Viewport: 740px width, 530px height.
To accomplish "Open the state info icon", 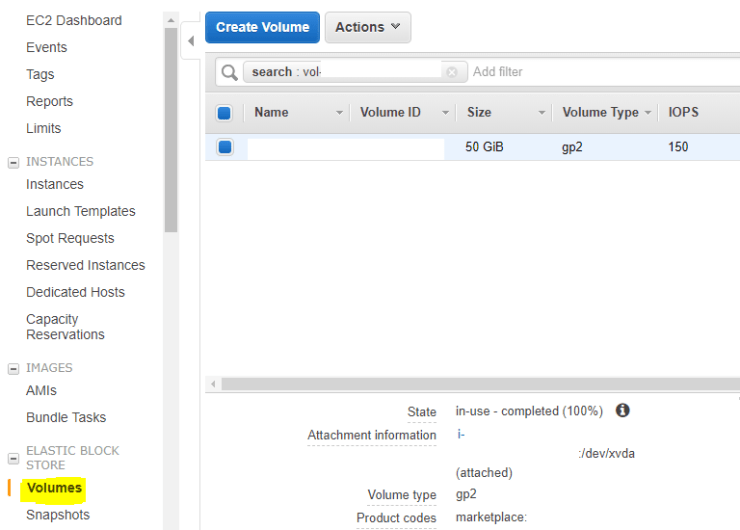I will (x=622, y=410).
